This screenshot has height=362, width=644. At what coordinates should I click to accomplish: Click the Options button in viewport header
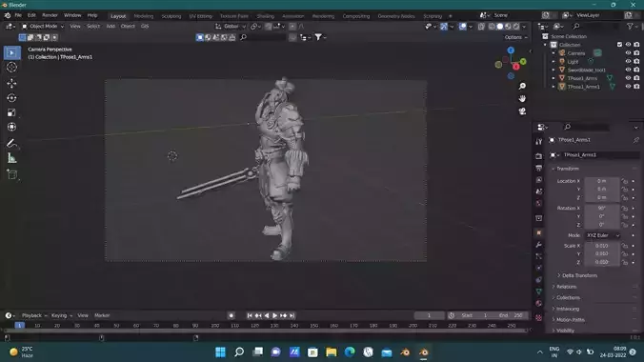[515, 37]
